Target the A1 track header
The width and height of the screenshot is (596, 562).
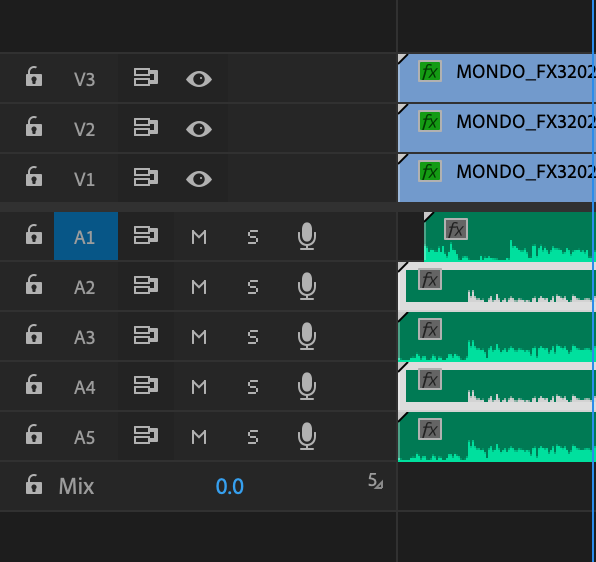[86, 236]
